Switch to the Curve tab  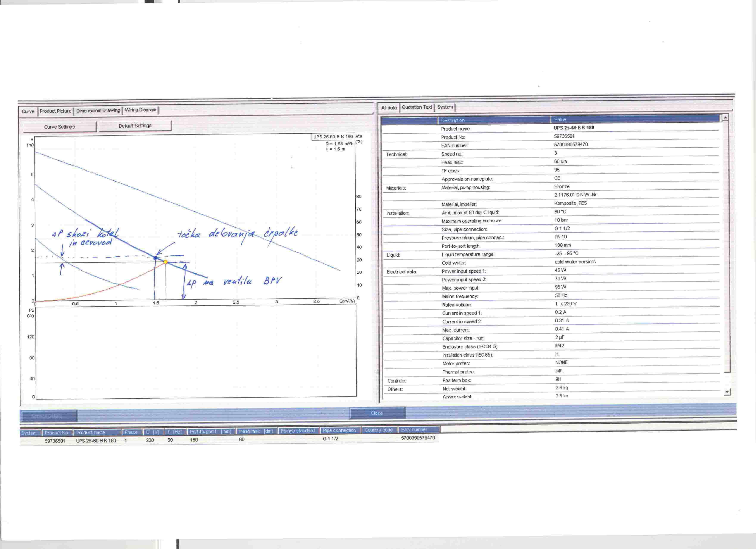[x=28, y=111]
